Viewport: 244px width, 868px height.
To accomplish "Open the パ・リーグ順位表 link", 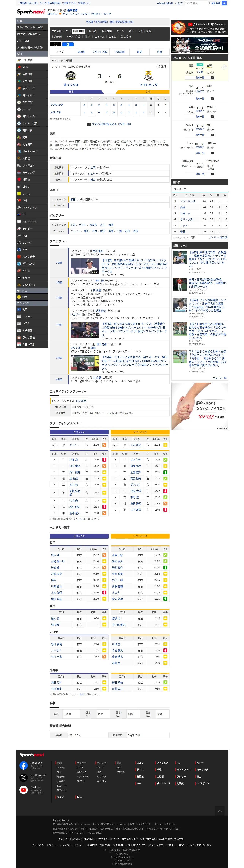I will click(x=218, y=238).
